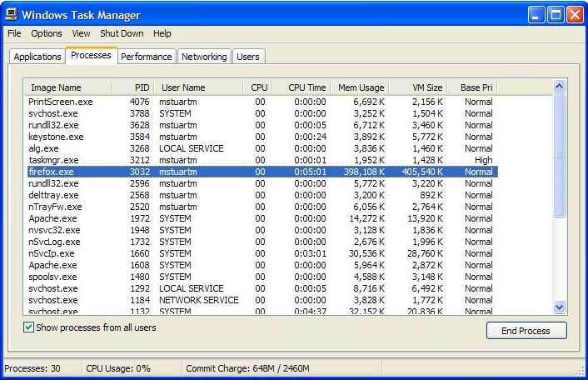The width and height of the screenshot is (588, 380).
Task: Open the File menu
Action: tap(14, 33)
